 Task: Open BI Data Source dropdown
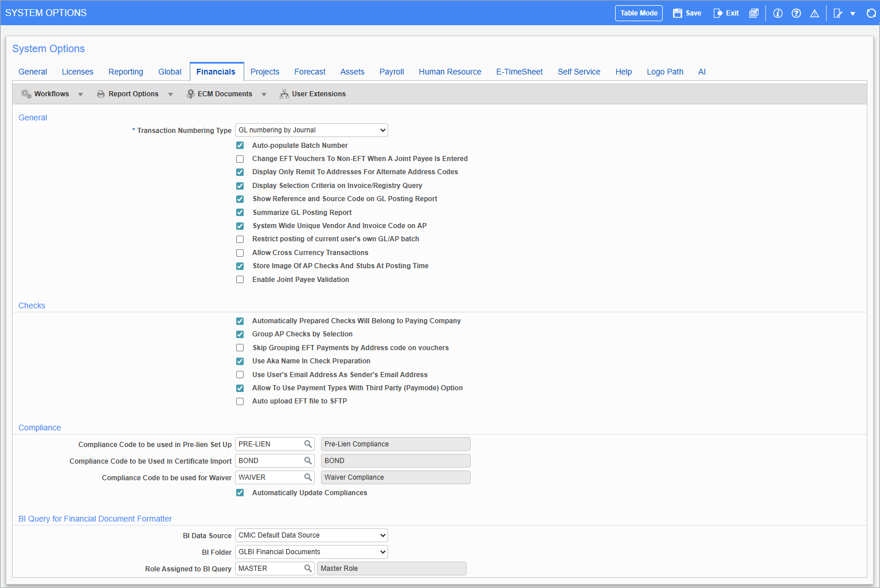point(311,535)
